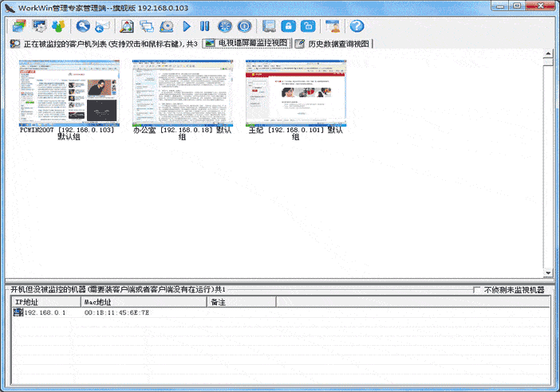Switch to 历史数据查询视图 tab
This screenshot has height=392, width=560.
[x=333, y=44]
